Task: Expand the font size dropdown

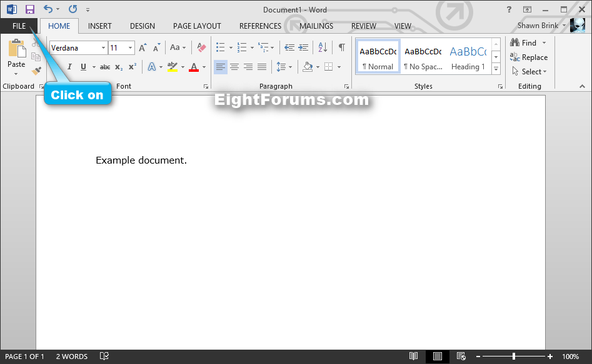Action: (130, 48)
